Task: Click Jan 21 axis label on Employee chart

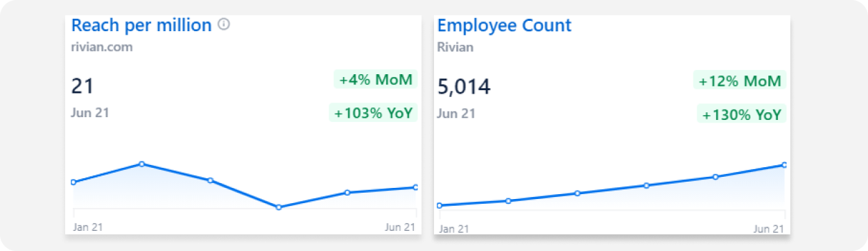Action: click(x=454, y=228)
